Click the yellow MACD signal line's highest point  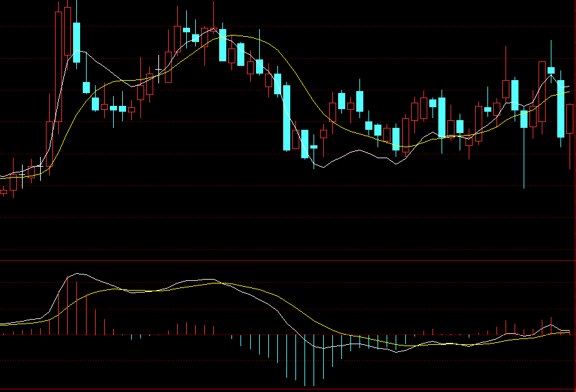tap(223, 284)
